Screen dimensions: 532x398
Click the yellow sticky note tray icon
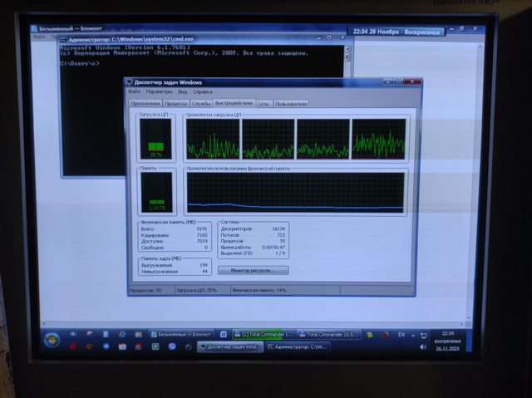(x=369, y=335)
